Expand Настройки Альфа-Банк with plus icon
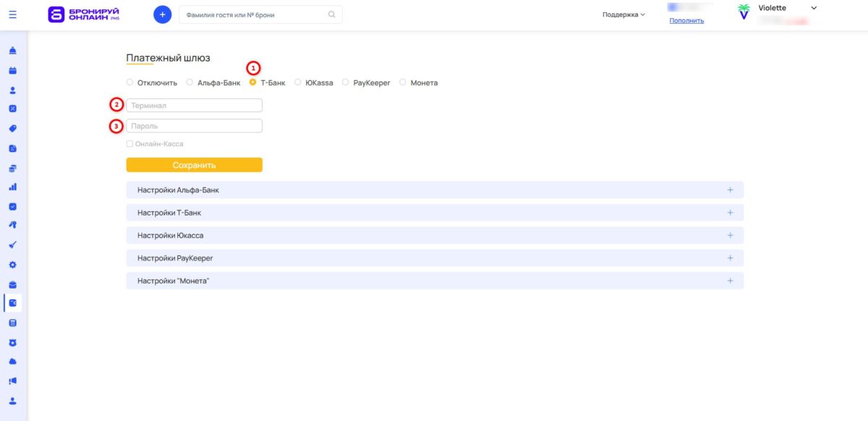This screenshot has height=421, width=868. point(730,190)
